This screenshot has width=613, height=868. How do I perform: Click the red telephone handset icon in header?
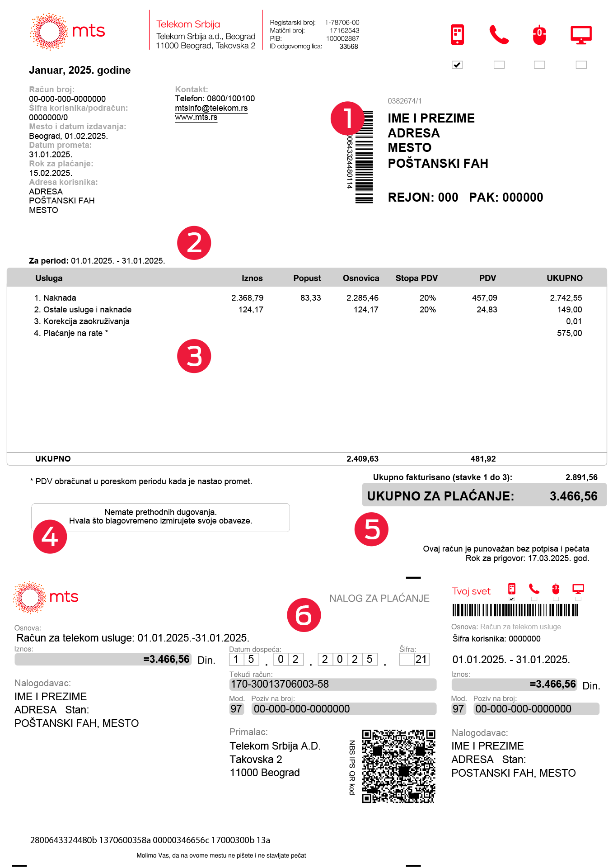coord(499,34)
